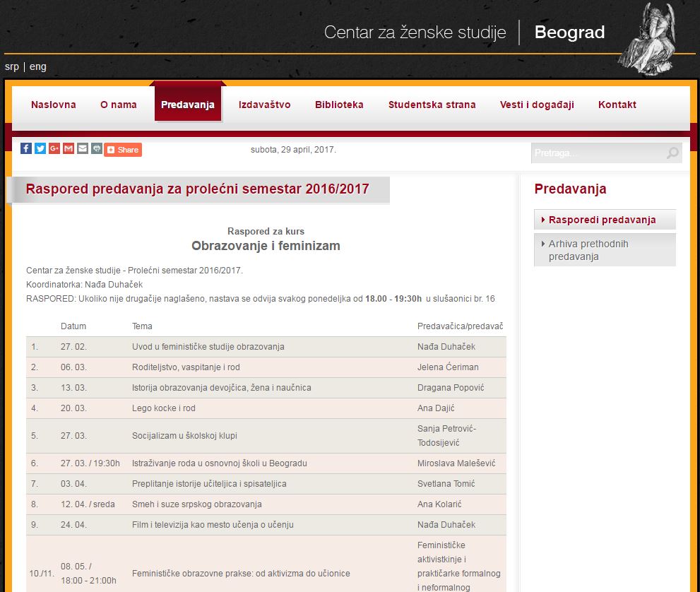Expand Arhiva prethodnih predavanja item
This screenshot has width=700, height=592.
[x=588, y=250]
